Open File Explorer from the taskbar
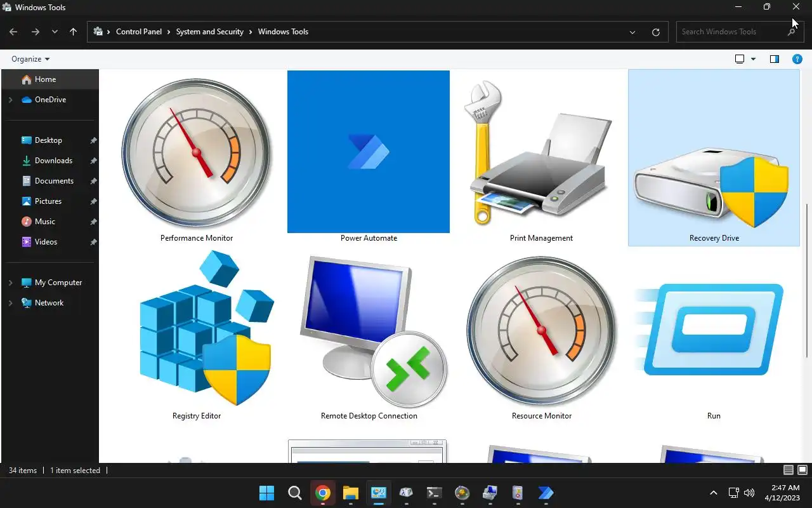The image size is (812, 508). pyautogui.click(x=351, y=493)
